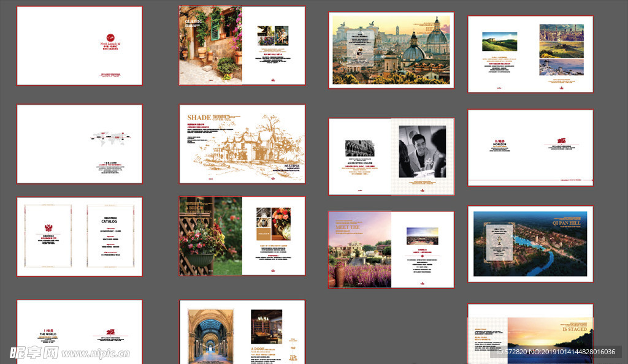Select the SHADE OVER heading

click(199, 118)
